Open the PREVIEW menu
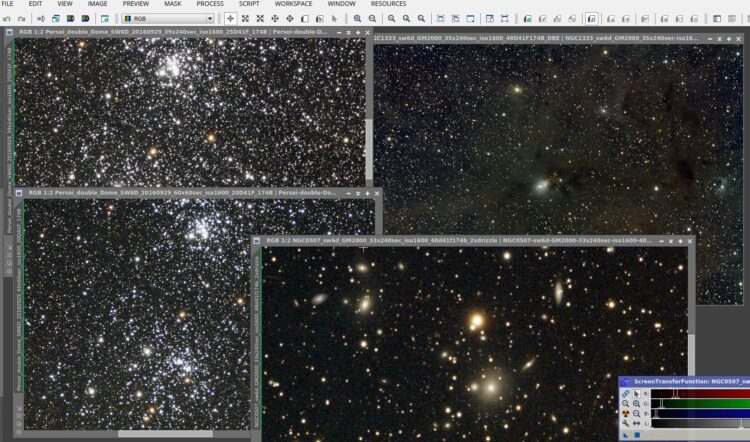Viewport: 750px width, 442px height. (x=136, y=4)
